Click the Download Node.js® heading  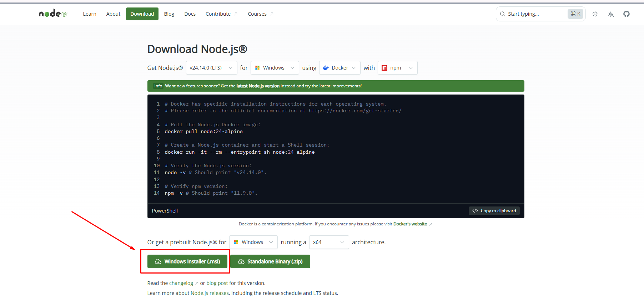point(197,49)
